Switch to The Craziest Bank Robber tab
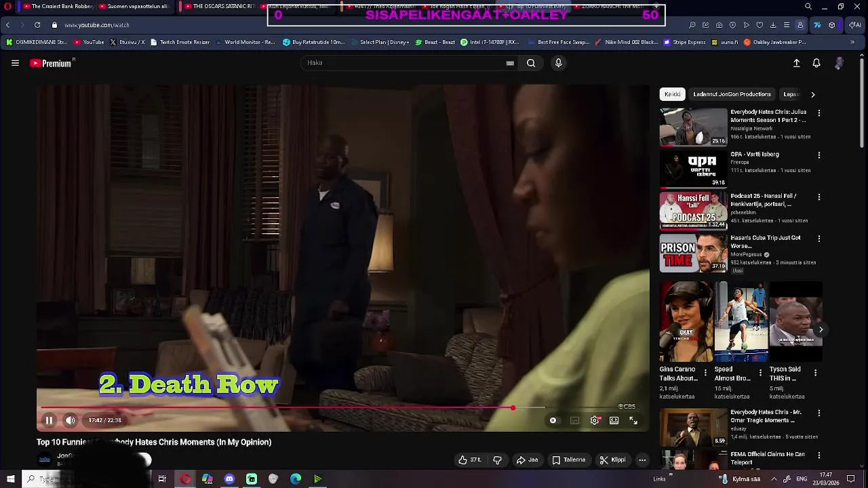868x488 pixels. click(x=57, y=7)
